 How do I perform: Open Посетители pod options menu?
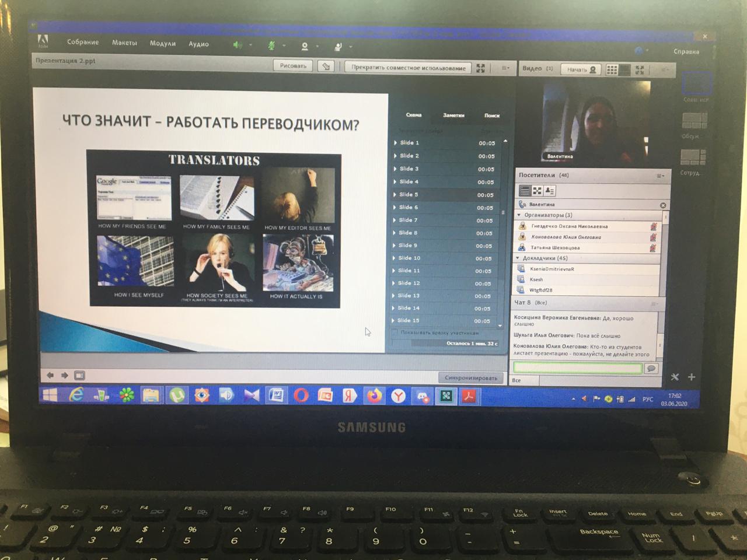[660, 176]
